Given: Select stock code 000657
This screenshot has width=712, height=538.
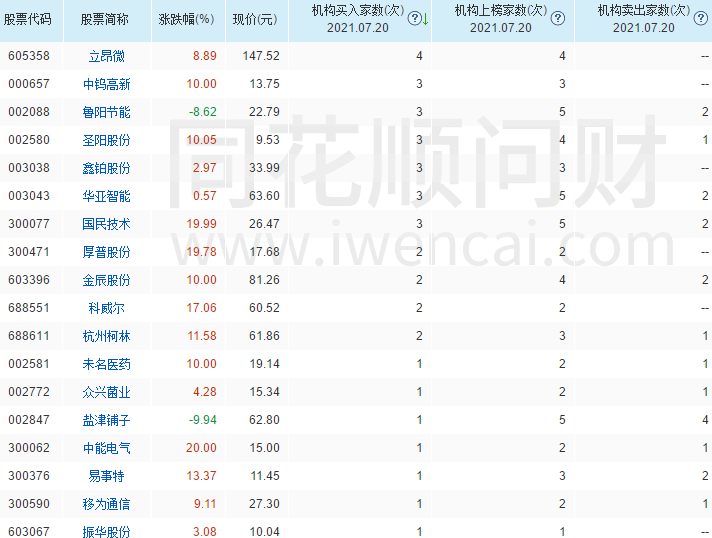Looking at the screenshot, I should [x=29, y=84].
